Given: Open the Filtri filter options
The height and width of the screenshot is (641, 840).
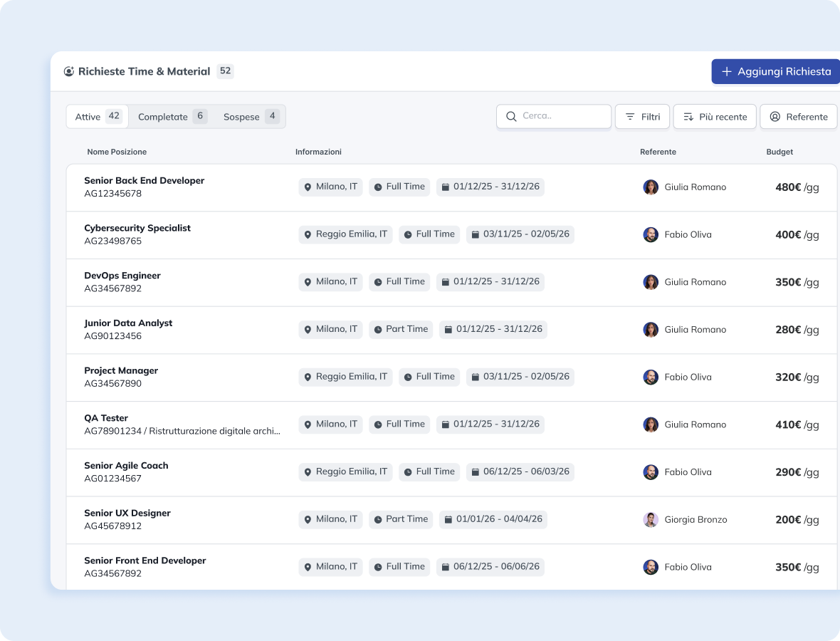Looking at the screenshot, I should [x=642, y=117].
